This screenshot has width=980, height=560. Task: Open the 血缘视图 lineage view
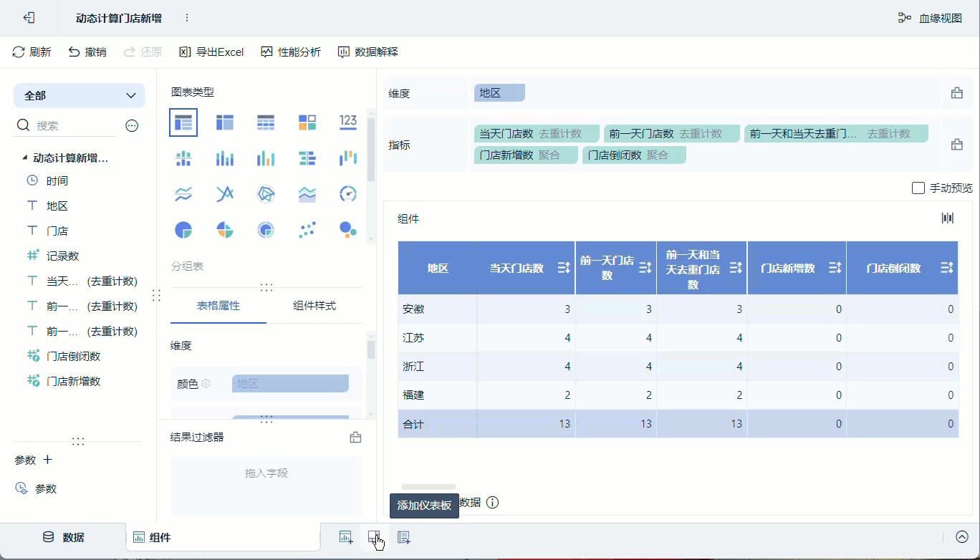pos(930,18)
